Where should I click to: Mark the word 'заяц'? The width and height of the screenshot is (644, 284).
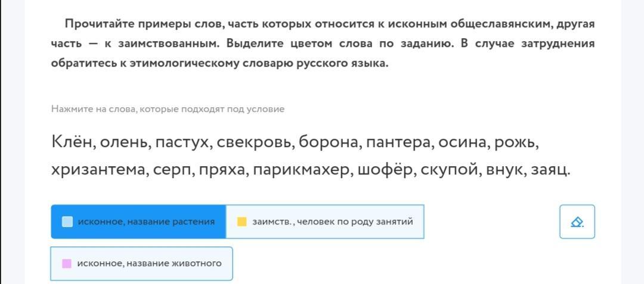[550, 170]
